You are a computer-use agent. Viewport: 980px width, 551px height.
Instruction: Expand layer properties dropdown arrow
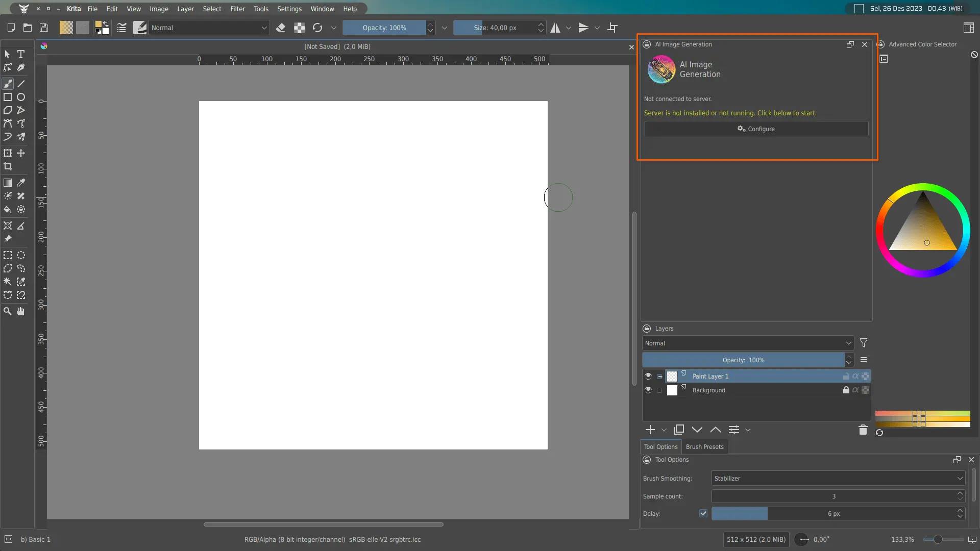coord(748,430)
